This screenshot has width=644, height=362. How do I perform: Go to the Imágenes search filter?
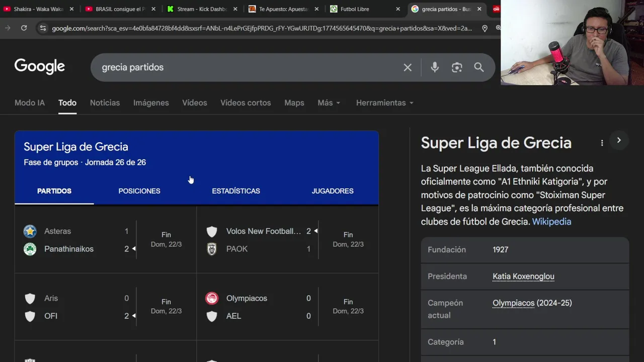[x=151, y=103]
